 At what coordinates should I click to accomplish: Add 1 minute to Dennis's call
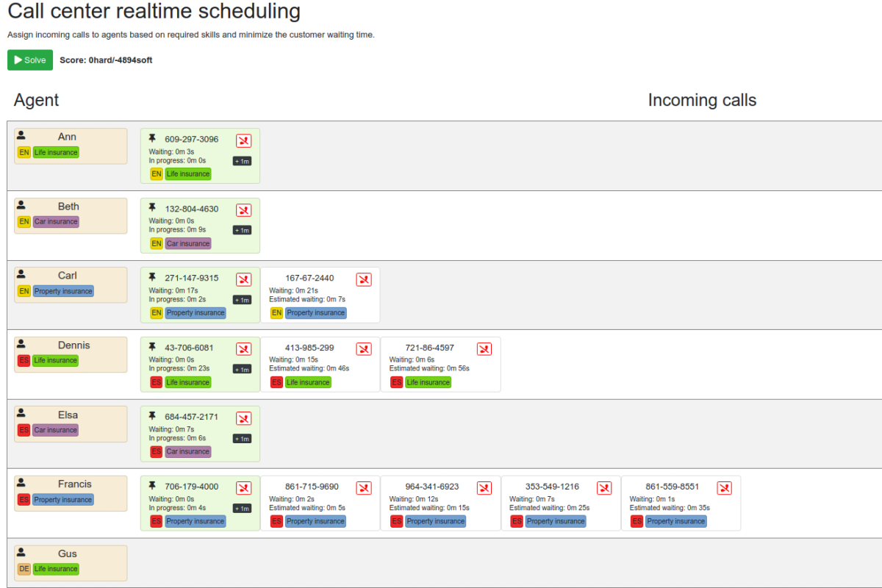coord(242,369)
